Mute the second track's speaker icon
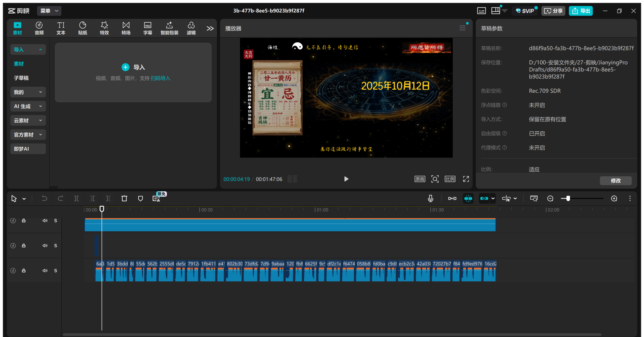Screen dimensions: 644x337 click(x=45, y=245)
